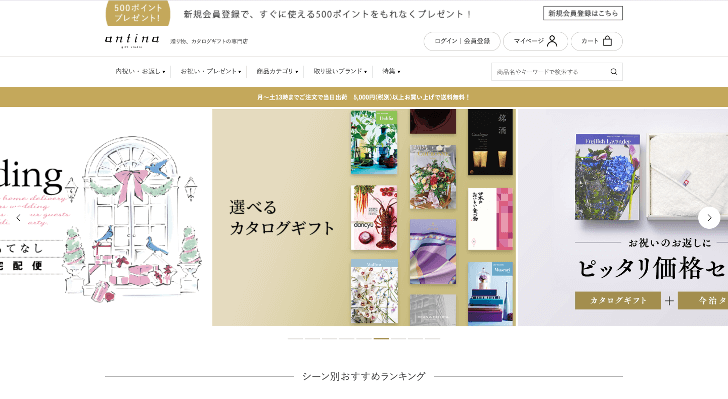
Task: Open the 選べるカタログギフト slide
Action: click(364, 217)
